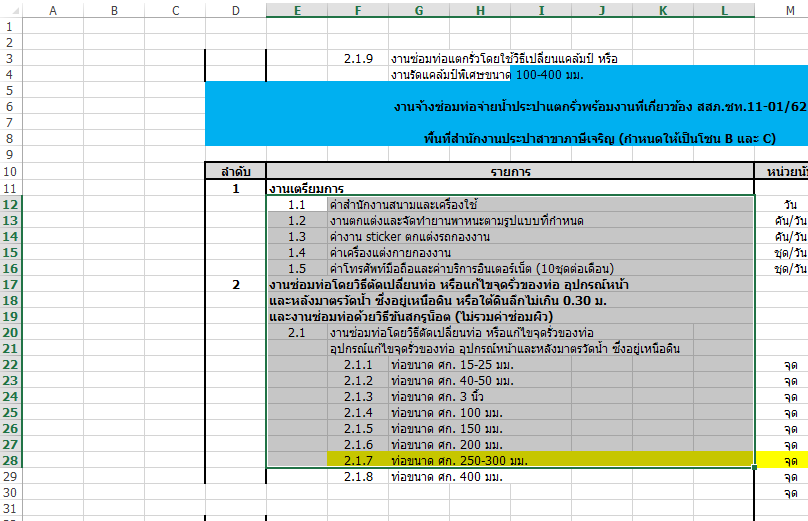Click the blue title 'งานจ้างซ่อมท่อจ่ายน้ำประปาแตกรั่ว'
The image size is (808, 521).
tap(599, 107)
